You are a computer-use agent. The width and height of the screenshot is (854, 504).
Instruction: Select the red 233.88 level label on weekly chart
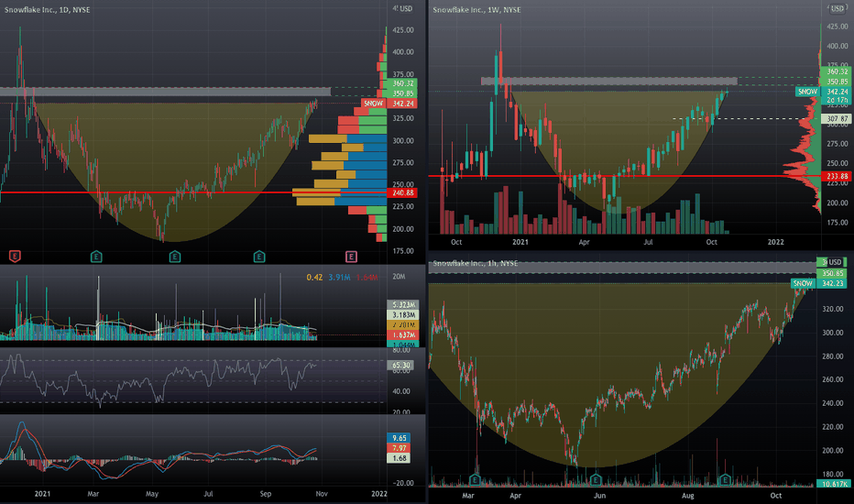pyautogui.click(x=838, y=176)
